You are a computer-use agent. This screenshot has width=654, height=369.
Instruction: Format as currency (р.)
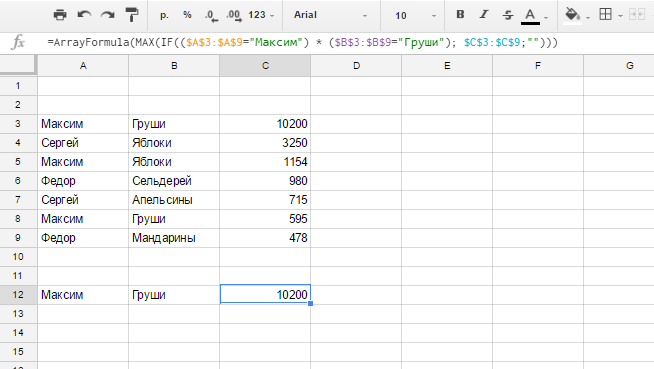click(x=164, y=15)
